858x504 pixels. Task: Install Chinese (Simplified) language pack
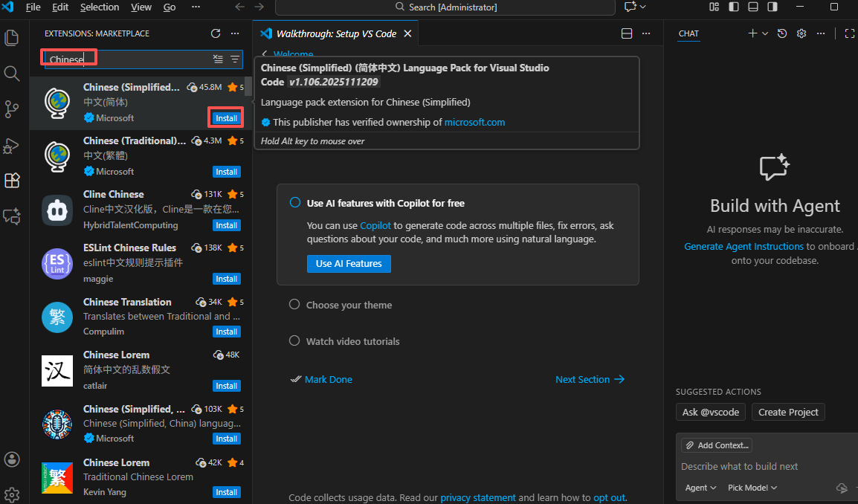tap(226, 118)
